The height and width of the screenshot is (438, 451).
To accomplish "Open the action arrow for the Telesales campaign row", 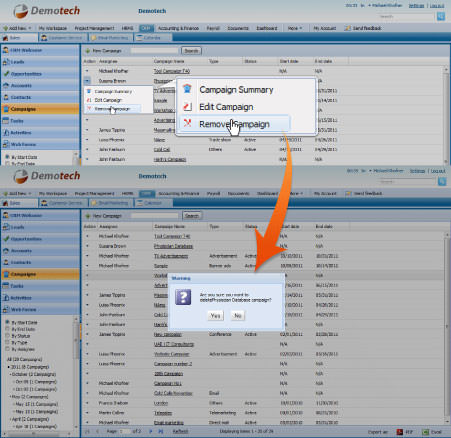I will click(x=87, y=413).
